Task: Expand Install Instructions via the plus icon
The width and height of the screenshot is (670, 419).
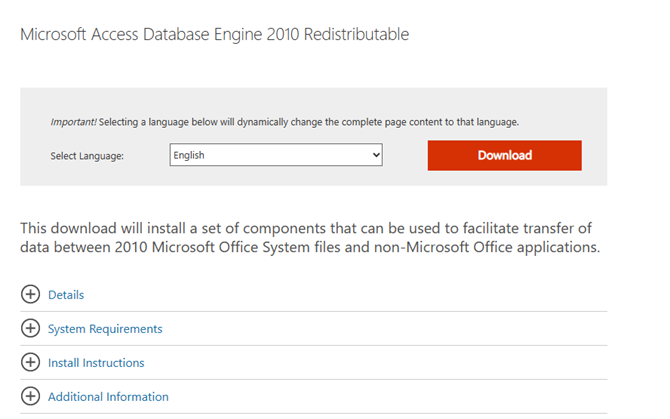Action: [x=30, y=362]
